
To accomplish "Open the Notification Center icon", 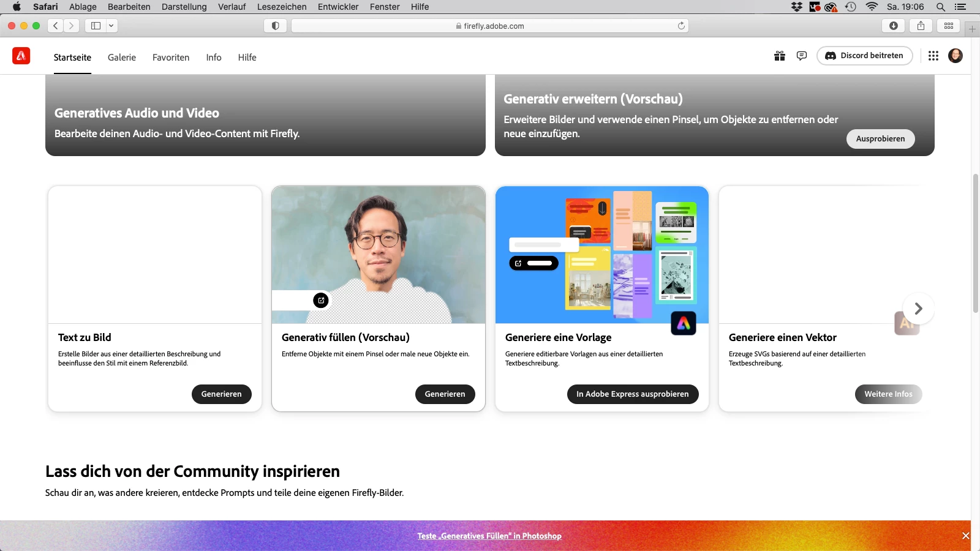I will pos(960,7).
